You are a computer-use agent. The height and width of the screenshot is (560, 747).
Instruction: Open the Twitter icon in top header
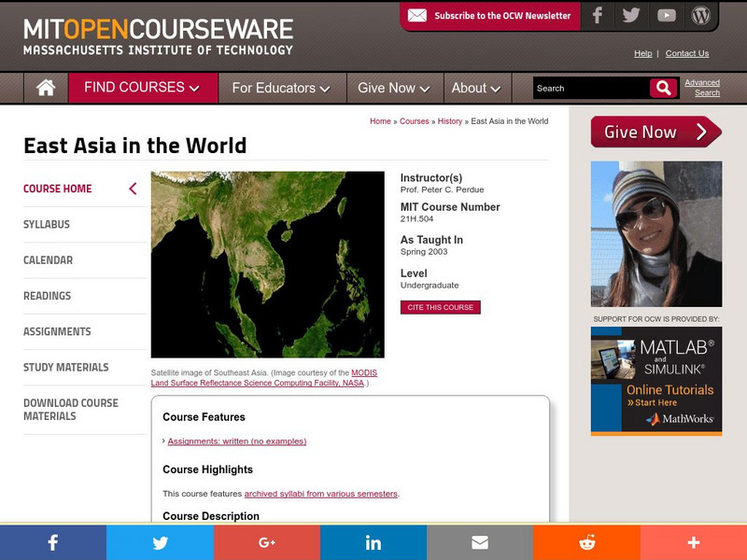click(x=631, y=16)
